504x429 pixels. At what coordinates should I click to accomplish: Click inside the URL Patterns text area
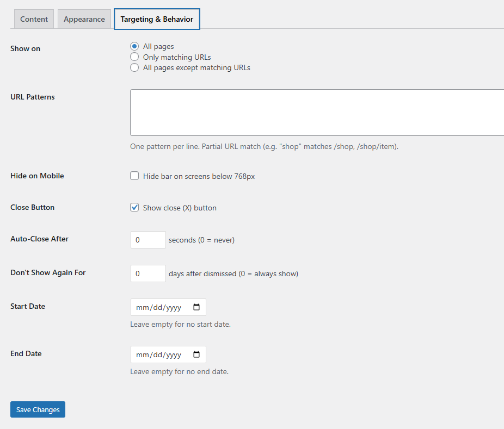pyautogui.click(x=316, y=111)
